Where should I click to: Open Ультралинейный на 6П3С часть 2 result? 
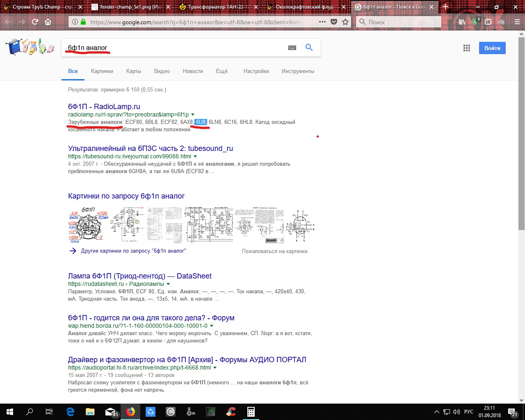(151, 148)
